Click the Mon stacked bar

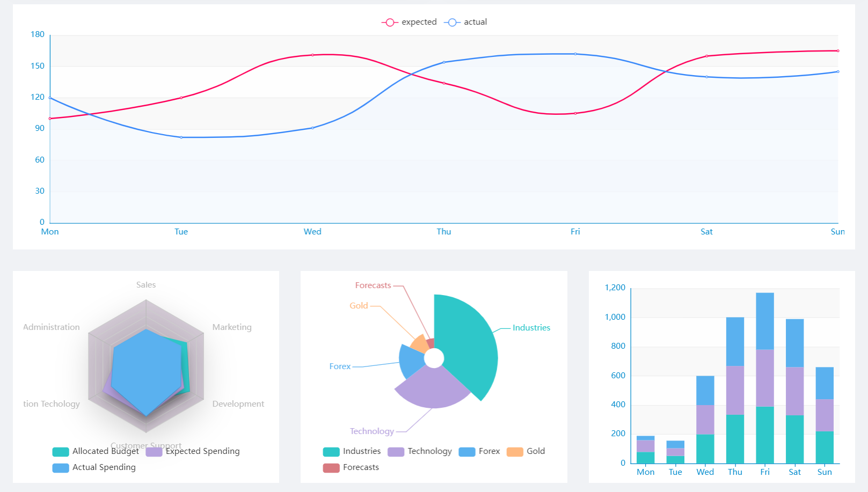(645, 450)
